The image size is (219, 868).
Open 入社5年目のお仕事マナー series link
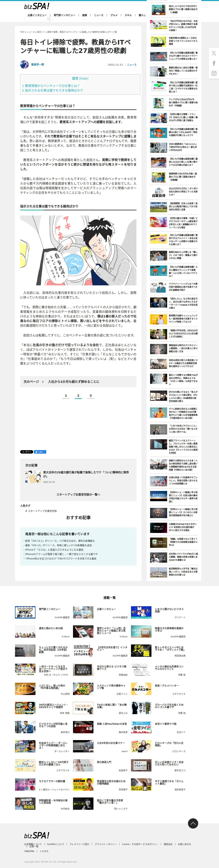[x=111, y=743]
